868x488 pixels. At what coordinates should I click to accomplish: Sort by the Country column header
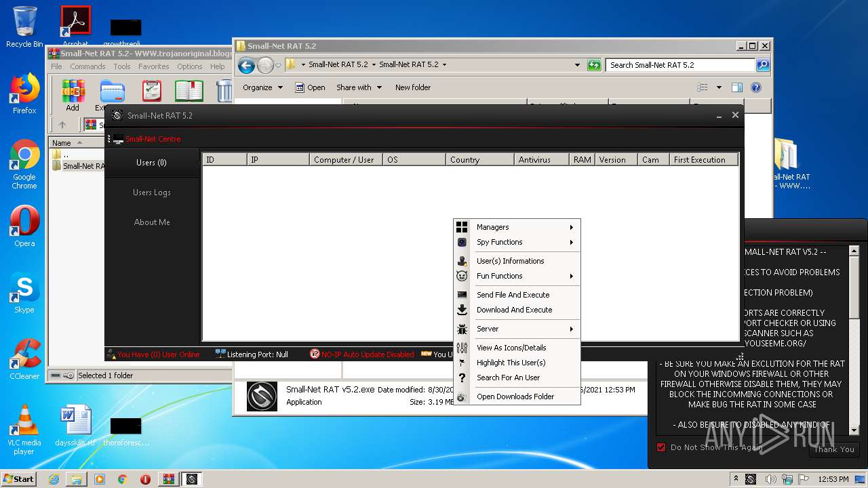pyautogui.click(x=480, y=160)
